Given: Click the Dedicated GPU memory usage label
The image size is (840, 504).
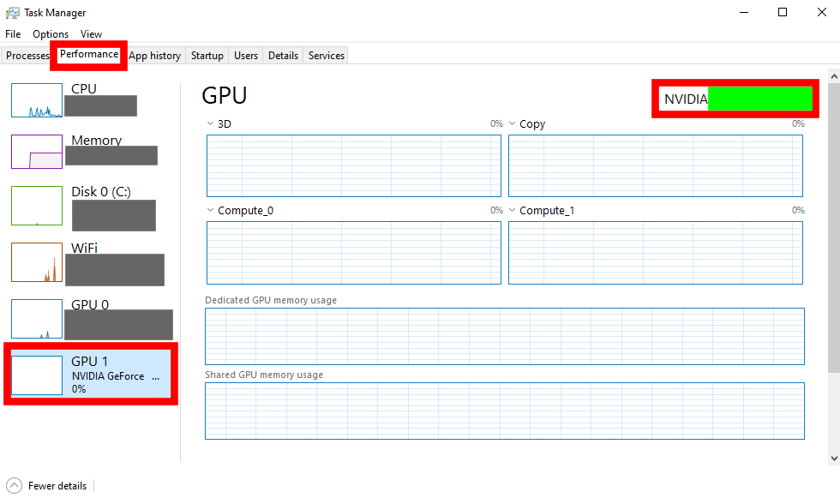Looking at the screenshot, I should pos(271,300).
